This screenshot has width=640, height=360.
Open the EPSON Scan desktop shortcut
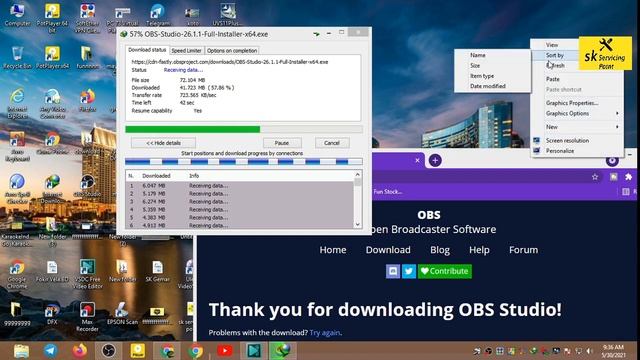pyautogui.click(x=122, y=313)
